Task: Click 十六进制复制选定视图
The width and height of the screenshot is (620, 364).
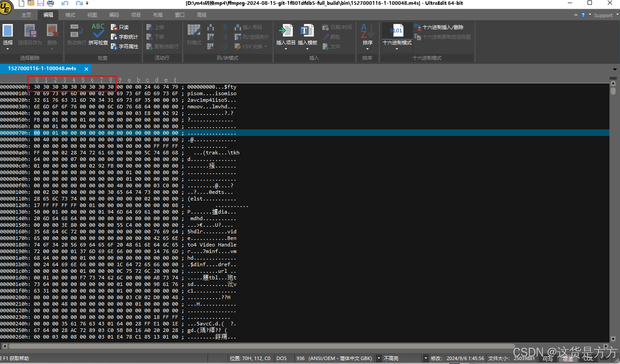Action: [443, 37]
